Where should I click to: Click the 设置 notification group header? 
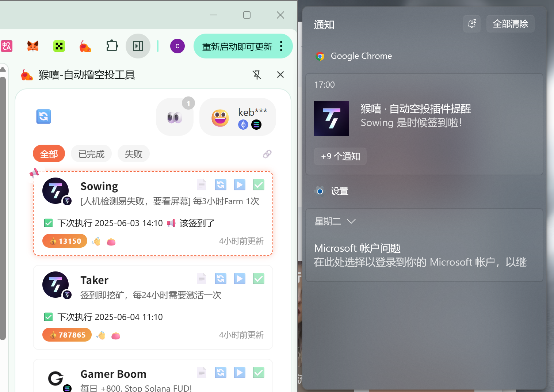tap(332, 191)
